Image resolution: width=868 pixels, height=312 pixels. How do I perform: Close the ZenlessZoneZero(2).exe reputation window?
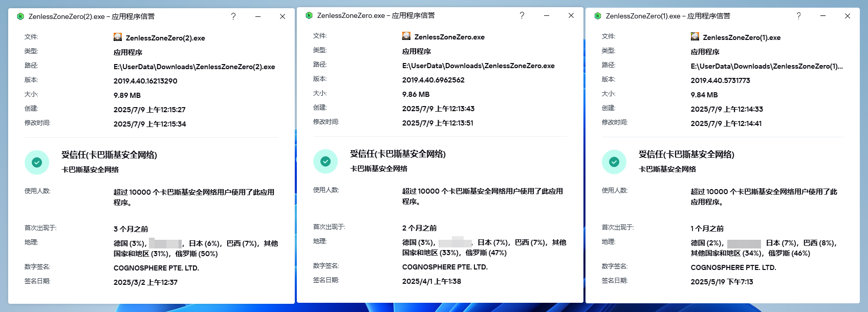283,16
